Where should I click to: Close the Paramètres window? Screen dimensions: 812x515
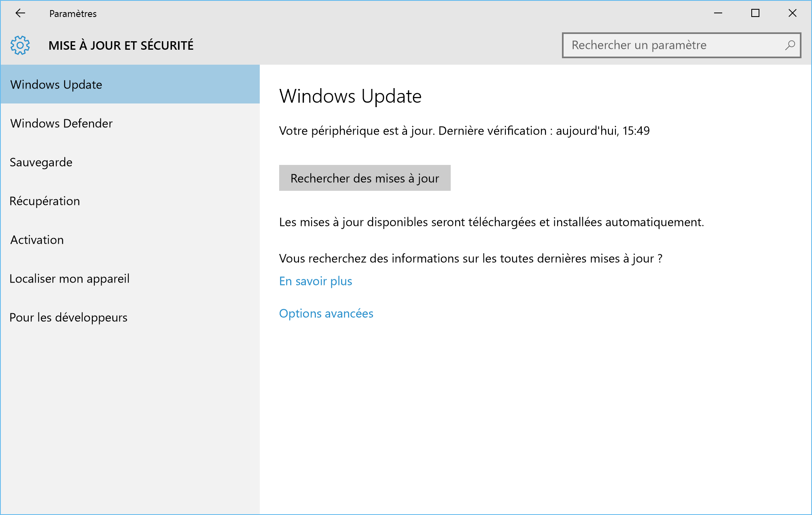(793, 13)
